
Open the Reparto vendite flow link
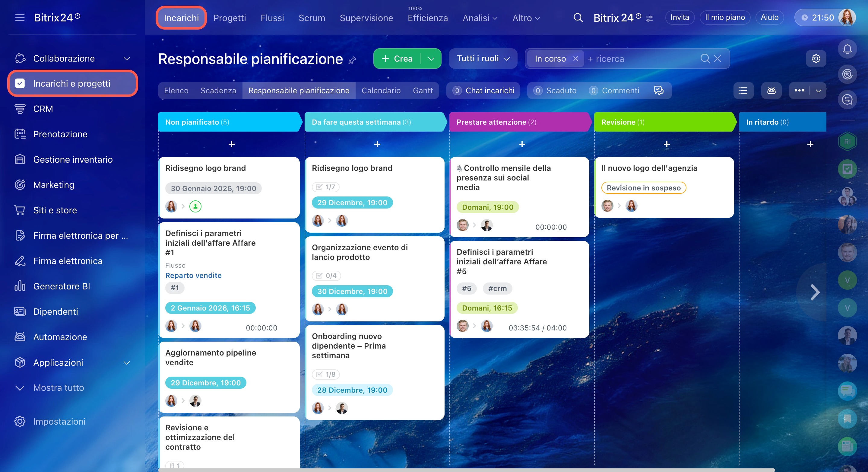[x=193, y=275]
